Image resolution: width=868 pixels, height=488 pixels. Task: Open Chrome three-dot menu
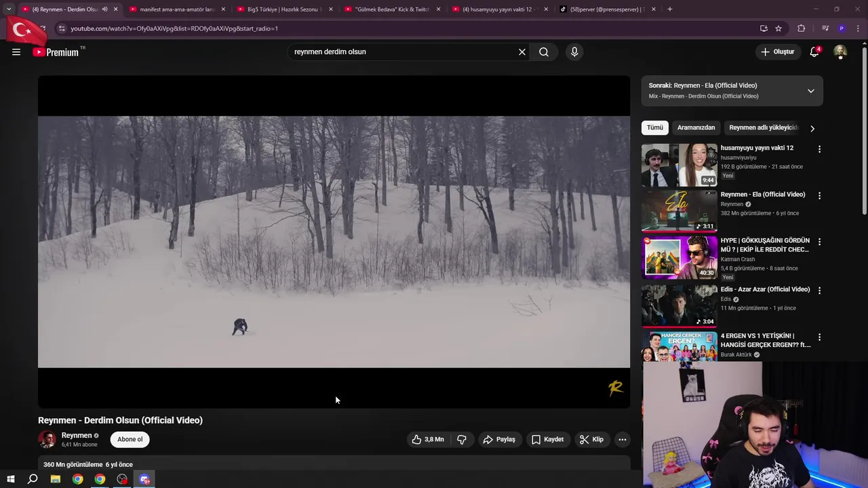[858, 28]
